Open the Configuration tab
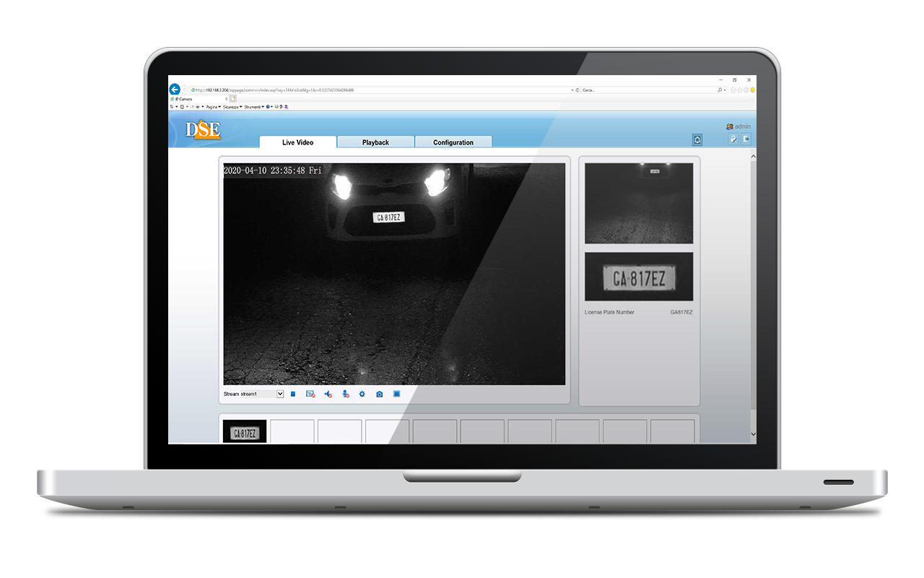The image size is (924, 578). [x=453, y=142]
